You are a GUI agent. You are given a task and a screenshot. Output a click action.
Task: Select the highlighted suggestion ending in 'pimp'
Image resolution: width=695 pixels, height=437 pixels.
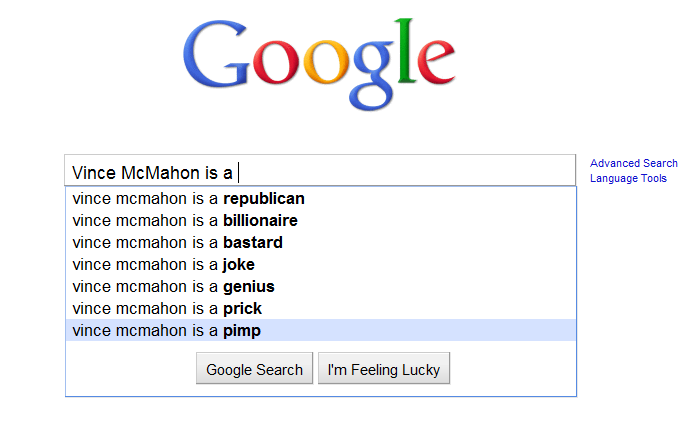167,330
